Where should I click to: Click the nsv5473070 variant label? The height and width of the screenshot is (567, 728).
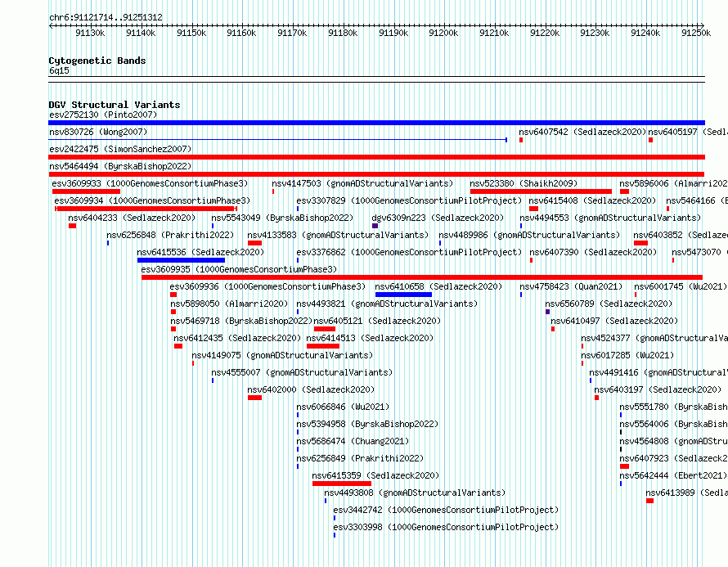[699, 252]
